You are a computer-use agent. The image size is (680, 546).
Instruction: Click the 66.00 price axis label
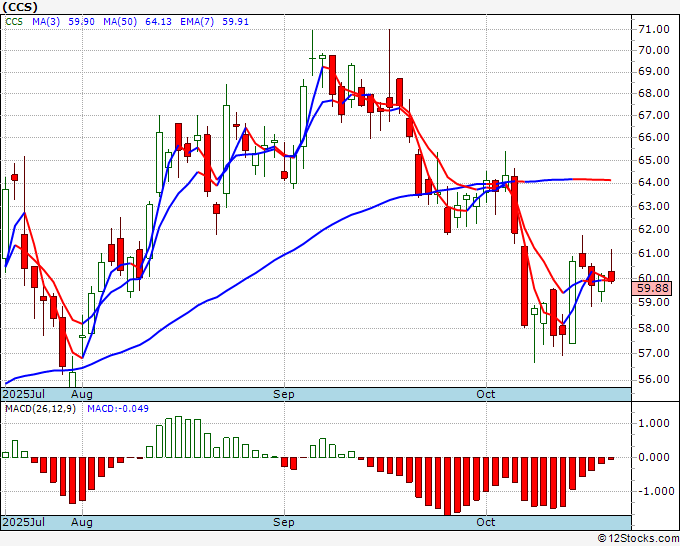tap(654, 137)
